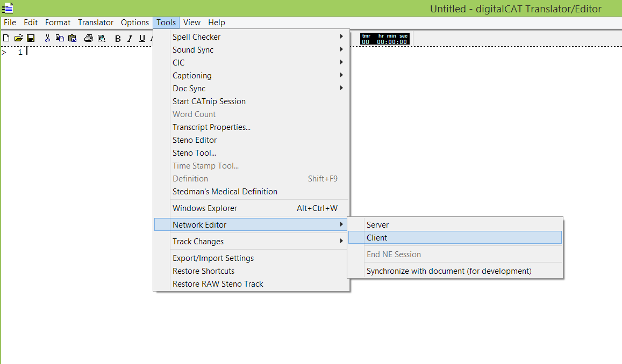
Task: Toggle Italic formatting in toolbar
Action: 130,38
